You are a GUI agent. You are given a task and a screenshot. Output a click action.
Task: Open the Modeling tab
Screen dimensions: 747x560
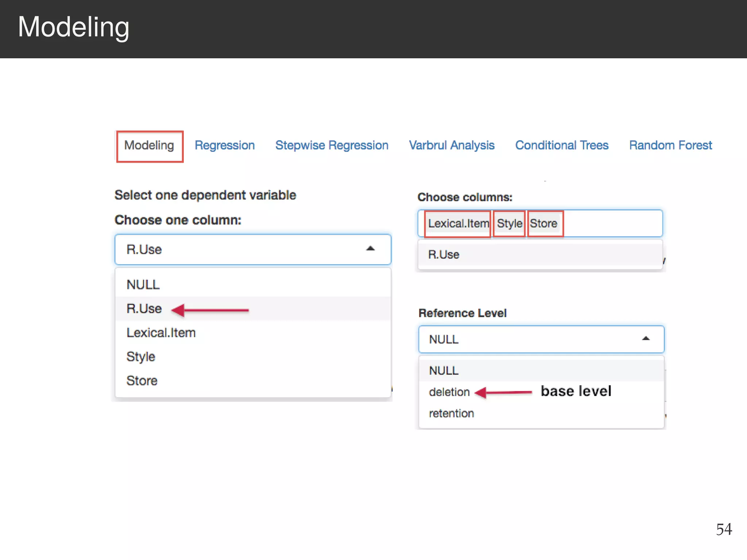click(x=149, y=145)
